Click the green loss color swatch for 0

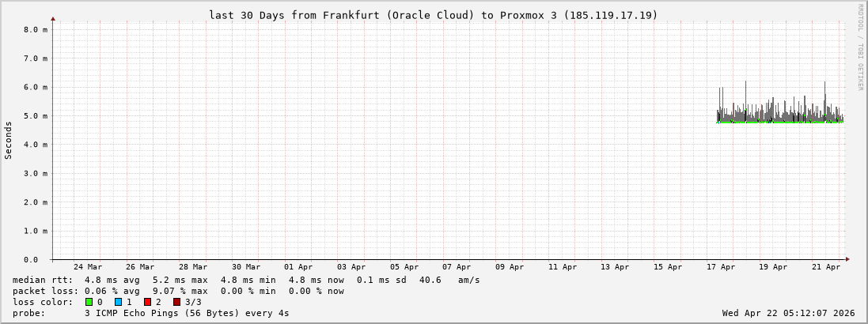89,302
